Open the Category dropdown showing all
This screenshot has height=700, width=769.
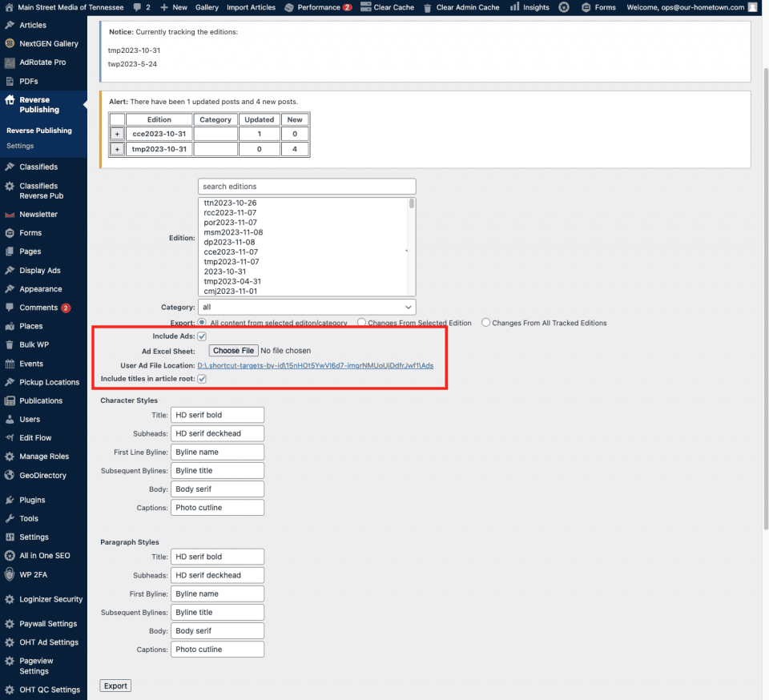pos(307,307)
